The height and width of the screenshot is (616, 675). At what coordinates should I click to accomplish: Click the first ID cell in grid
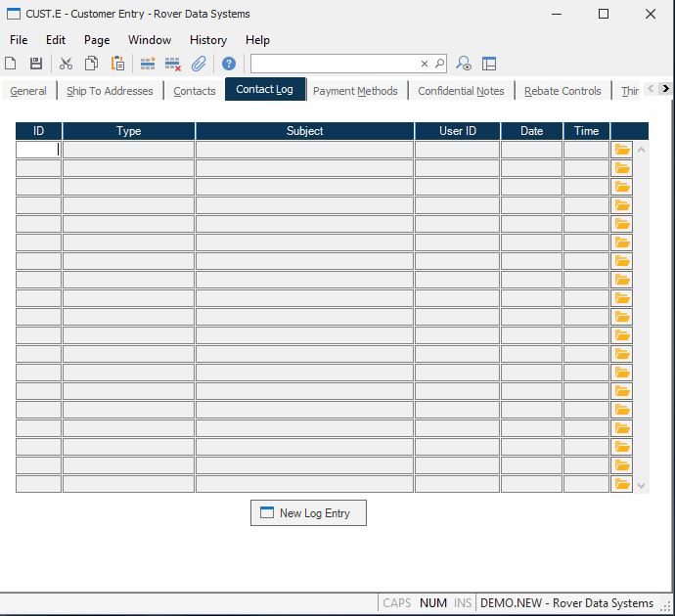(38, 150)
